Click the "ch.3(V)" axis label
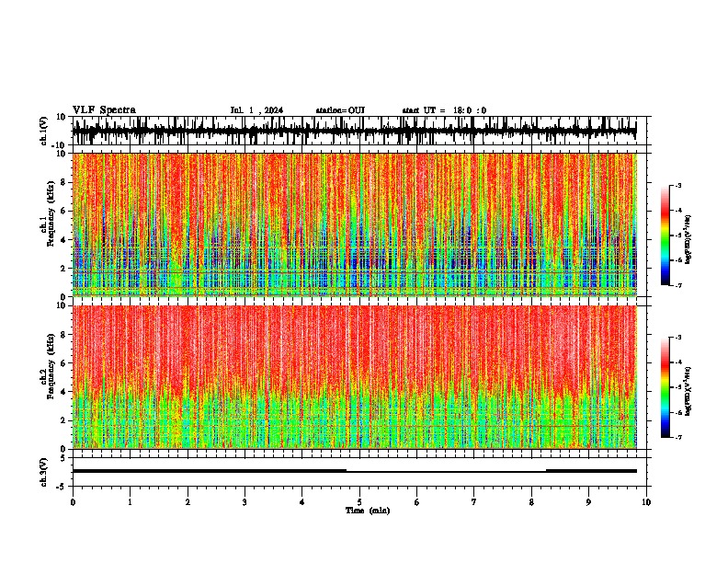 pyautogui.click(x=44, y=472)
